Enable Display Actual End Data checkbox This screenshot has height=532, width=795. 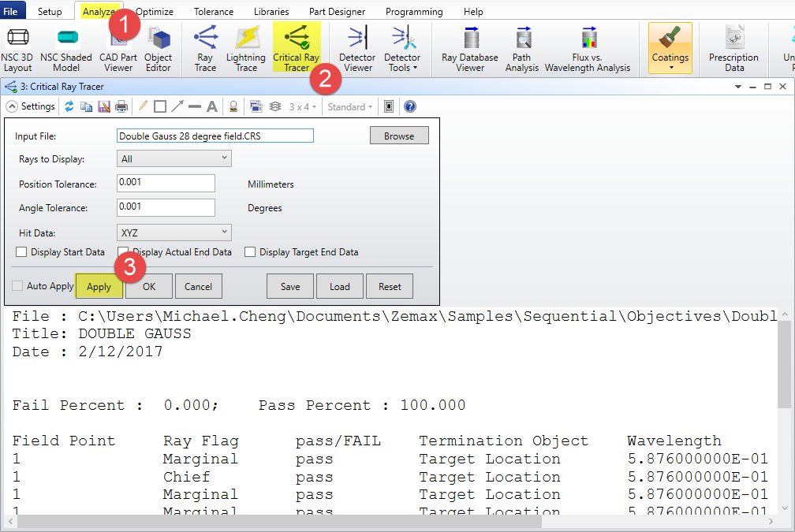(123, 252)
